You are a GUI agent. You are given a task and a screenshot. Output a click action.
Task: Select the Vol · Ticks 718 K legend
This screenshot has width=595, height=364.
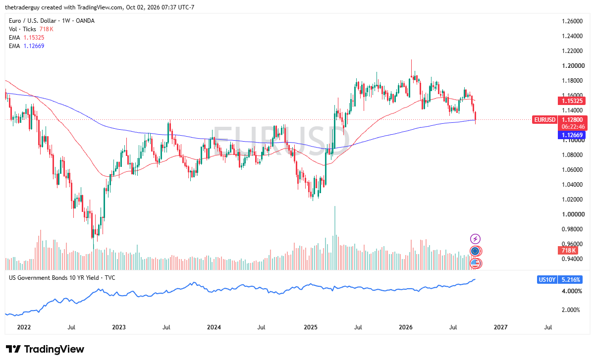(x=31, y=29)
